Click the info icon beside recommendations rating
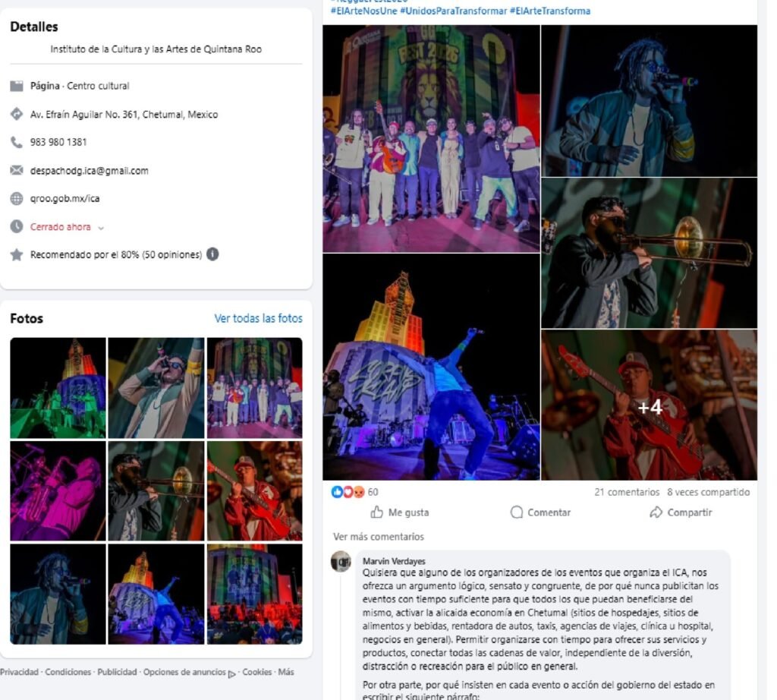The width and height of the screenshot is (777, 700). [212, 254]
